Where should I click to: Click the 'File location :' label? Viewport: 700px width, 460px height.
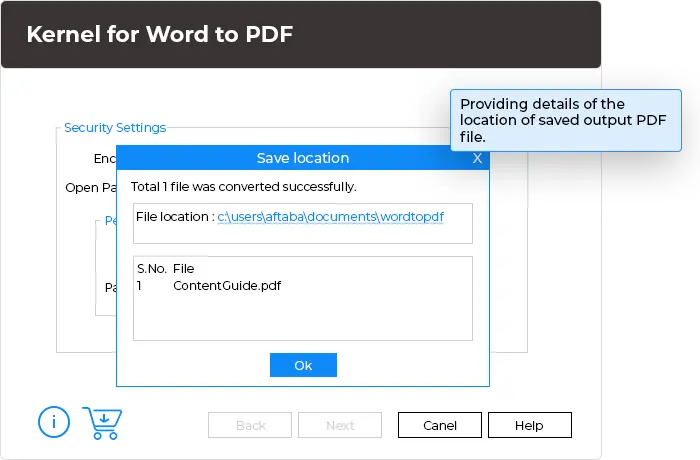pos(175,217)
